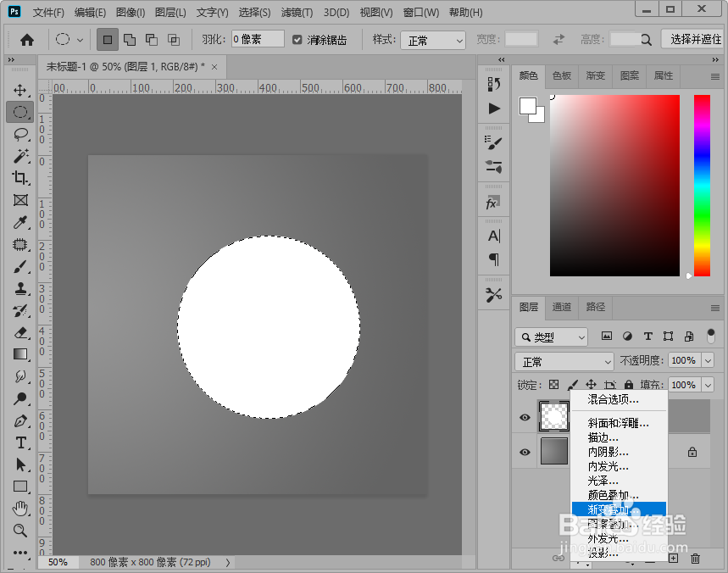
Task: Click inside the color picker field
Action: click(x=614, y=186)
